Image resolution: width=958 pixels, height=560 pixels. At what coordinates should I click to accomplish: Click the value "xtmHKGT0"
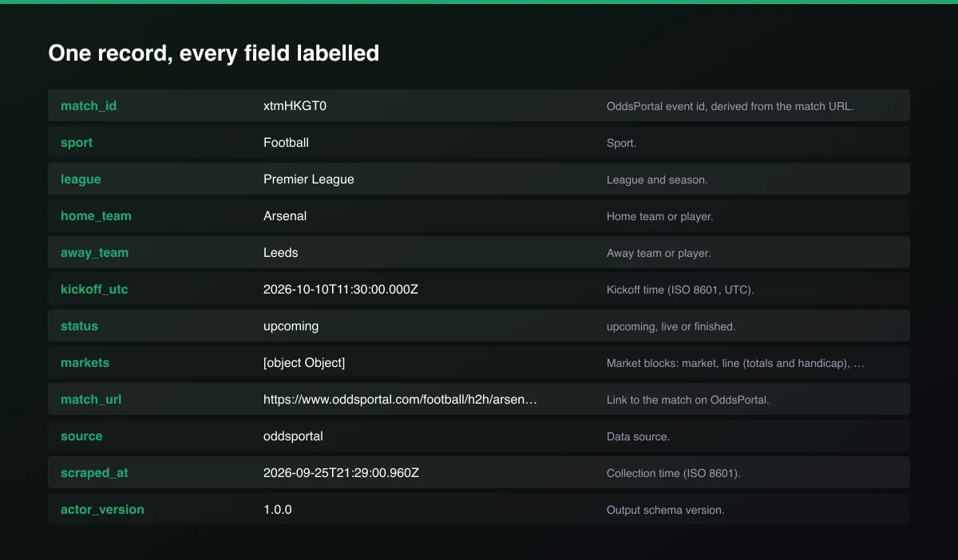(295, 106)
